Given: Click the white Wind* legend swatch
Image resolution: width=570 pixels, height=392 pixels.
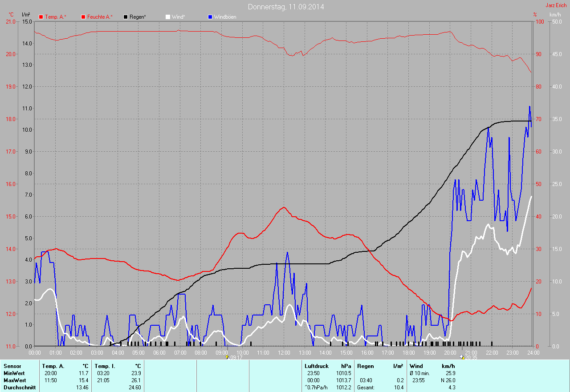Looking at the screenshot, I should pyautogui.click(x=168, y=17).
